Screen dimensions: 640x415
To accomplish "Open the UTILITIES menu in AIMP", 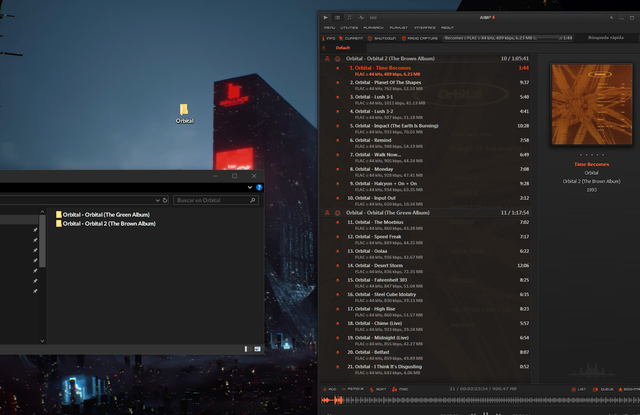I will tap(349, 28).
